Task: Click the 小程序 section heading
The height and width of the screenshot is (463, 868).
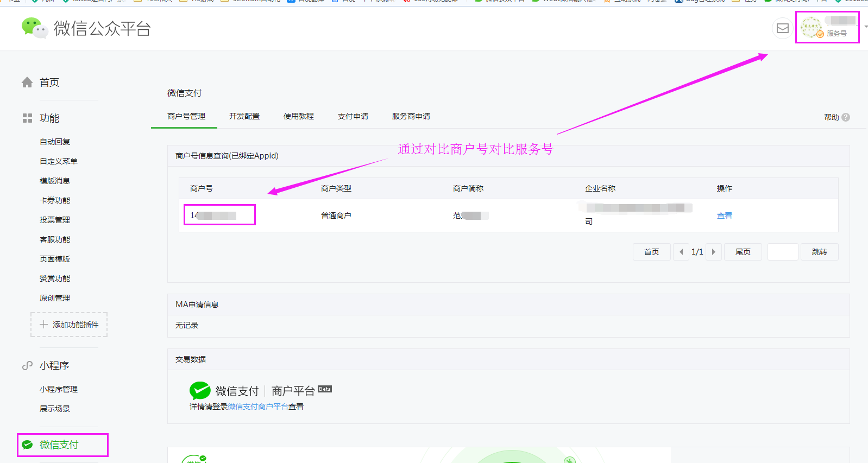Action: pyautogui.click(x=54, y=366)
